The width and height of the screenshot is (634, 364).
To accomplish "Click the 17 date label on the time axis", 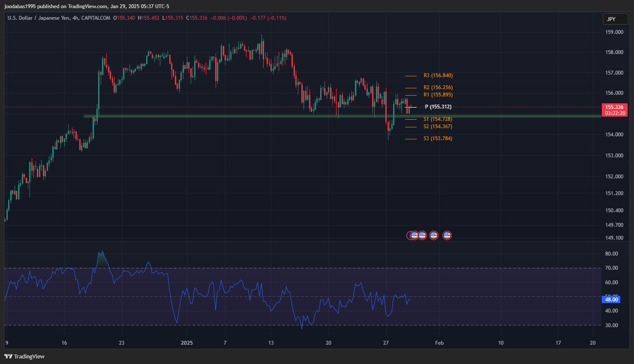I will tap(558, 343).
